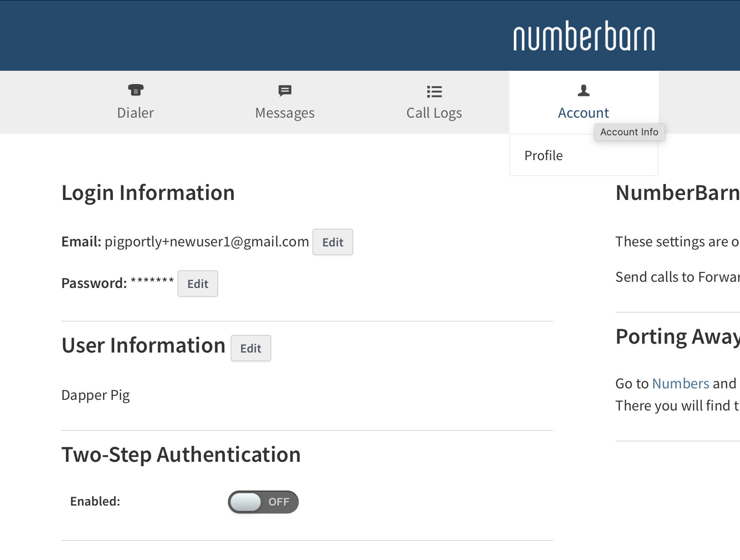
Task: Click the pigportly email address text
Action: coord(207,242)
